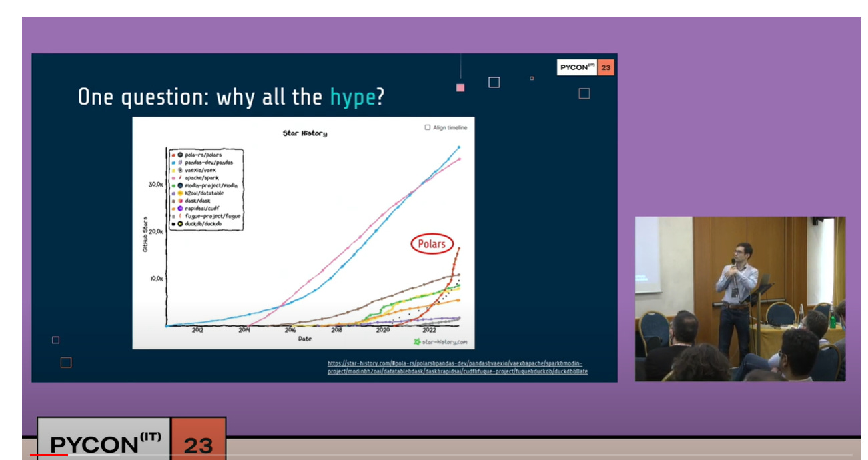Click the duckdb/duckdb logo in legend
This screenshot has height=460, width=868.
coord(180,223)
